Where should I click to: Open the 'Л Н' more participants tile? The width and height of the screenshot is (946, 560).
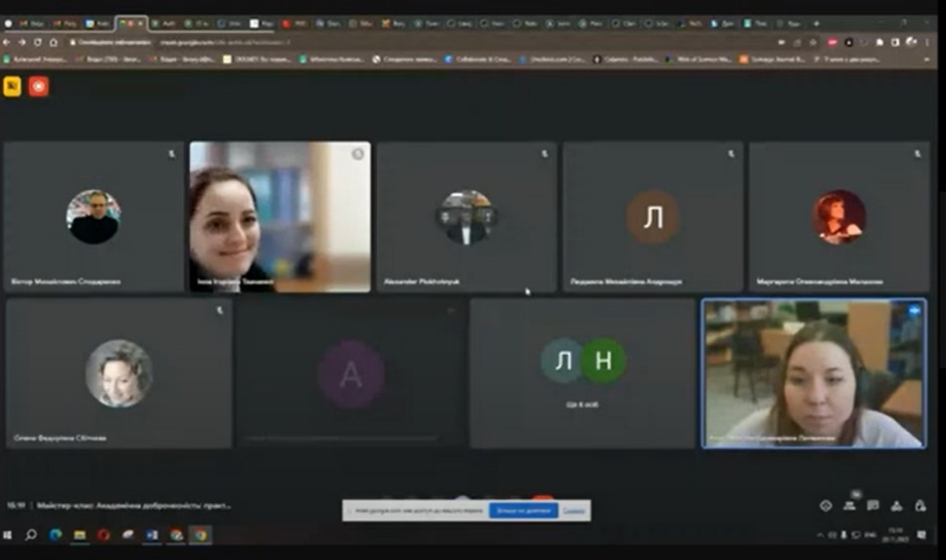click(583, 373)
